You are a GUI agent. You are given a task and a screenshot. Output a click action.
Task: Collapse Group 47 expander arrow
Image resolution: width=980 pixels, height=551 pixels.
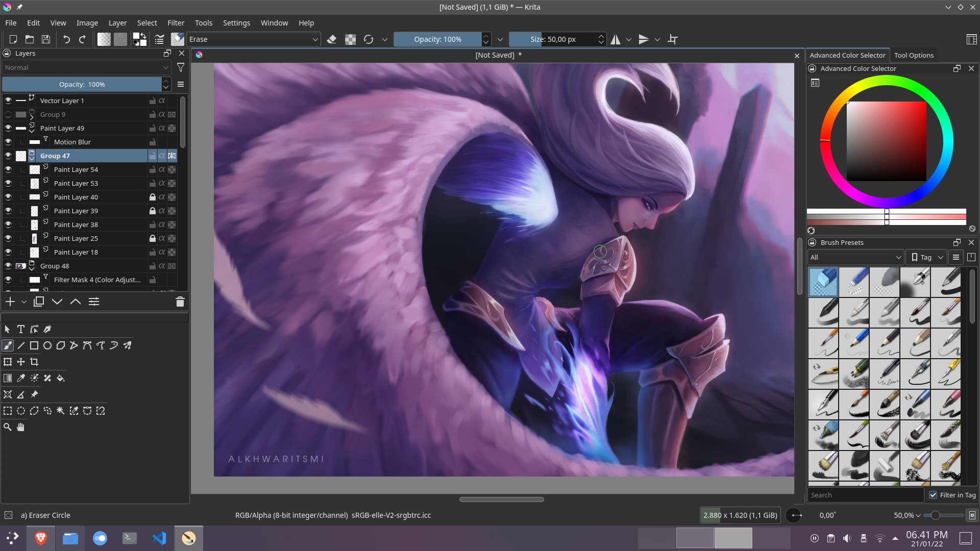pyautogui.click(x=32, y=159)
